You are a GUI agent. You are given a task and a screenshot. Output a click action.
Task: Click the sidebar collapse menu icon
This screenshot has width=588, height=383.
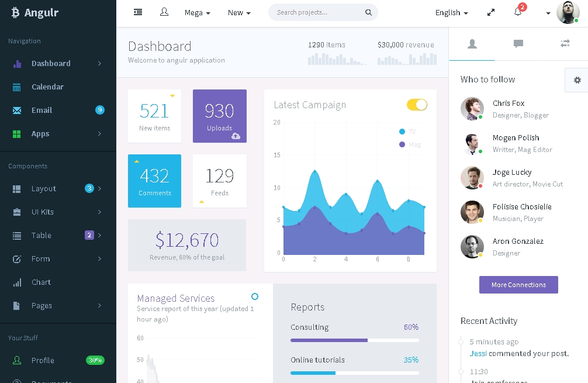138,12
